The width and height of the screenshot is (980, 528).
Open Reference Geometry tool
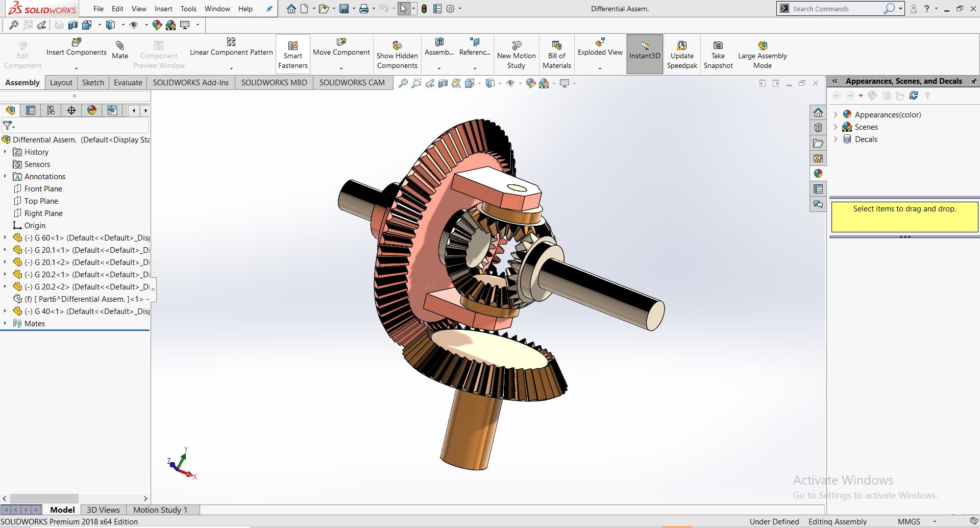(x=475, y=47)
